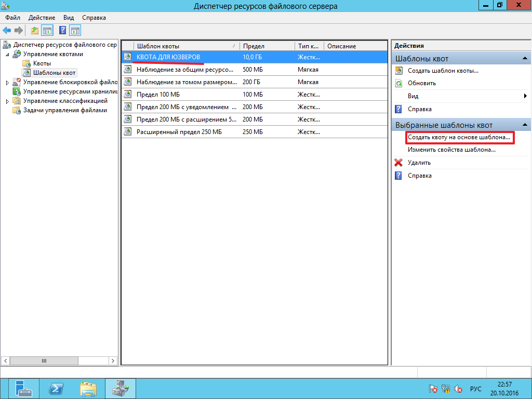Open the Вид submenu arrow in Actions
The width and height of the screenshot is (532, 399).
point(525,96)
